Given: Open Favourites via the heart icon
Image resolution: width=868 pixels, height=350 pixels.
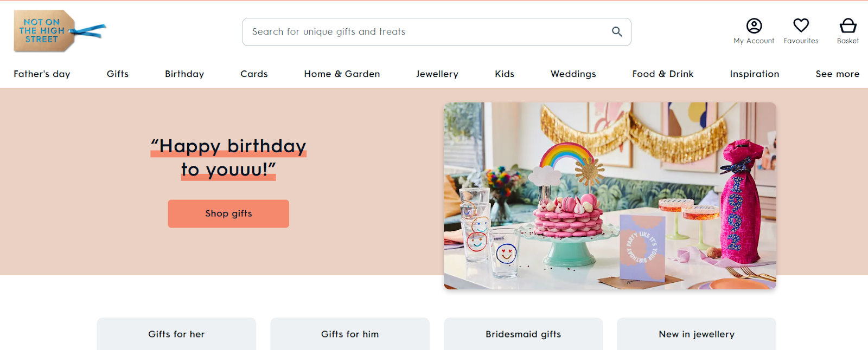Looking at the screenshot, I should (801, 24).
